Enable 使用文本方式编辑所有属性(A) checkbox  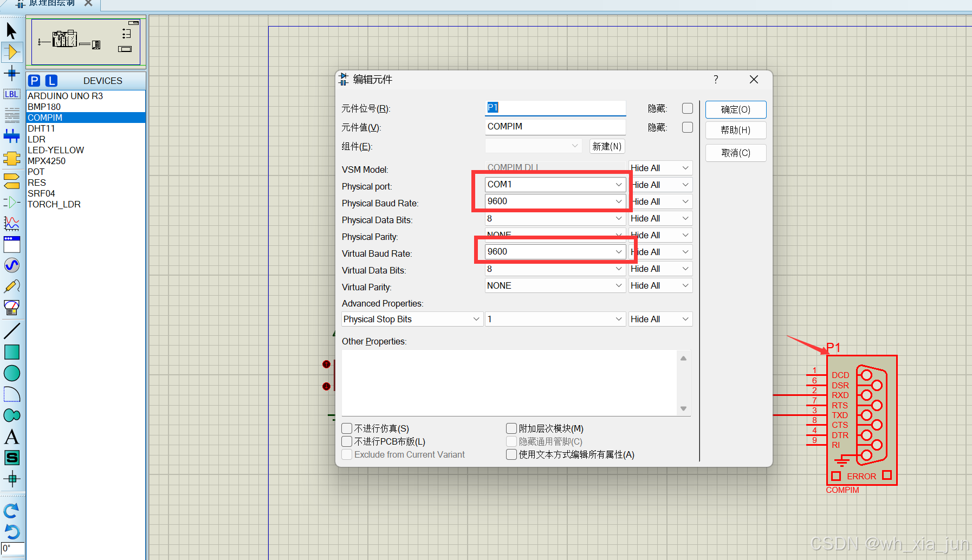click(511, 454)
